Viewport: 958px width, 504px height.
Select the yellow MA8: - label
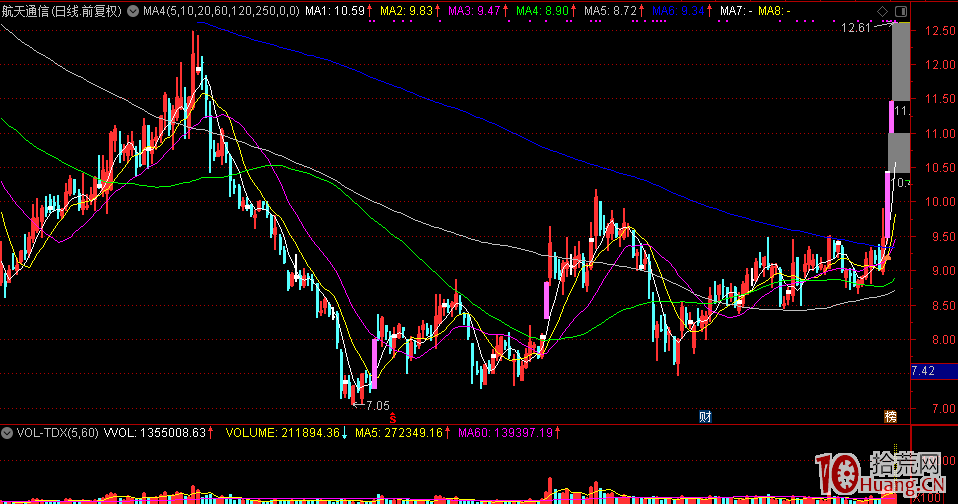coord(774,11)
